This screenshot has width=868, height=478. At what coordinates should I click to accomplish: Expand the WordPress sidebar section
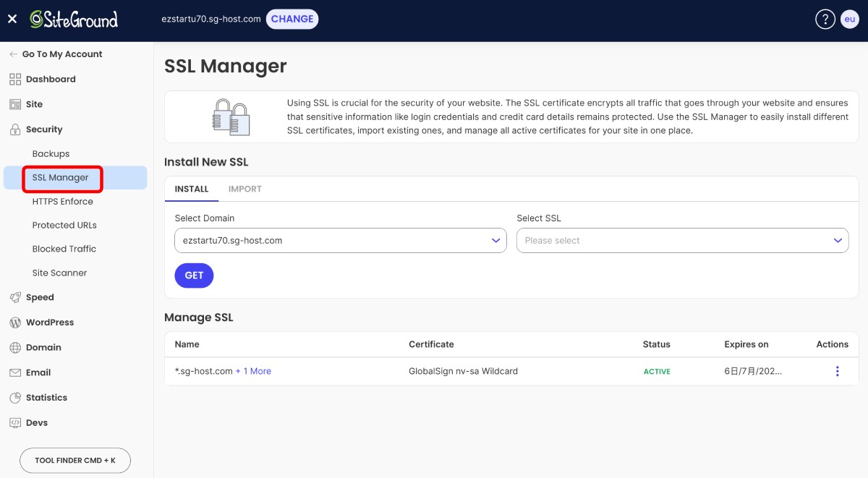tap(49, 323)
